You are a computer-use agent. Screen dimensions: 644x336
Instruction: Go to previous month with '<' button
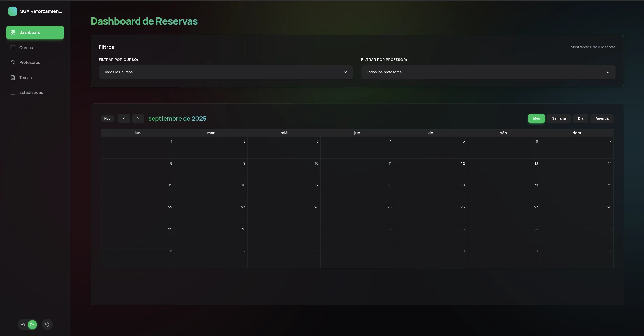124,118
